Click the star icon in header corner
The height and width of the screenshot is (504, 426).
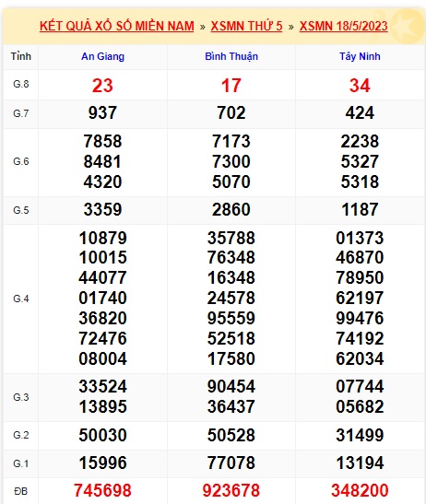408,27
